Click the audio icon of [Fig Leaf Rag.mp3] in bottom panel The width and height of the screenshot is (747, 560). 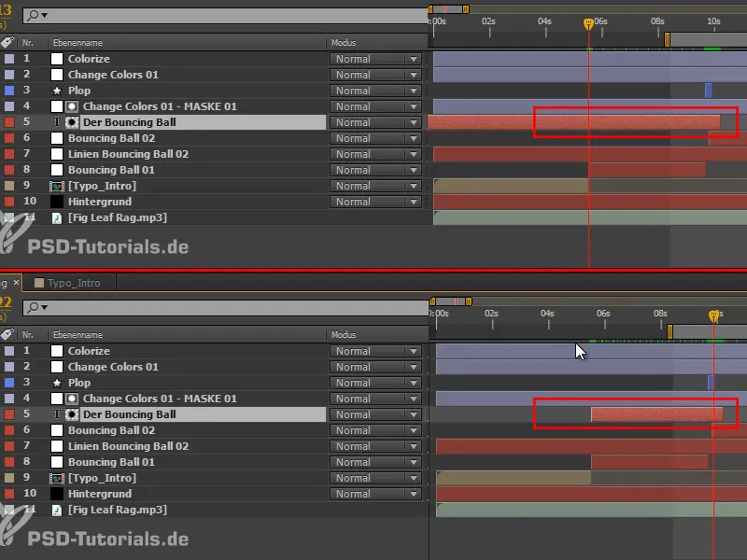pos(57,510)
